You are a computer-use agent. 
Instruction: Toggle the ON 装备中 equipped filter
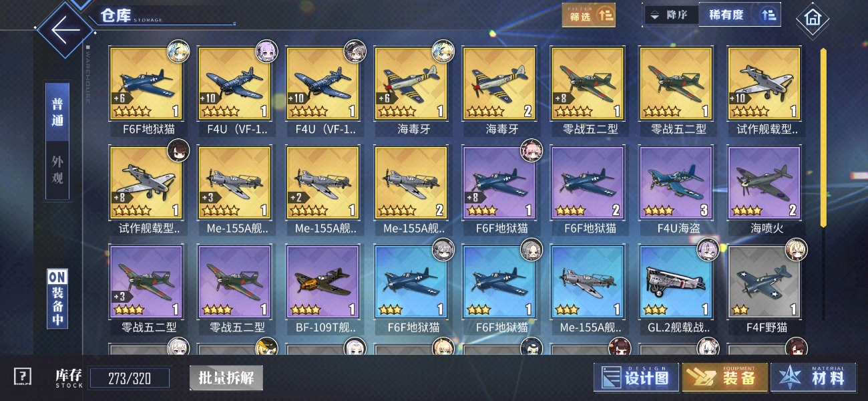point(57,298)
